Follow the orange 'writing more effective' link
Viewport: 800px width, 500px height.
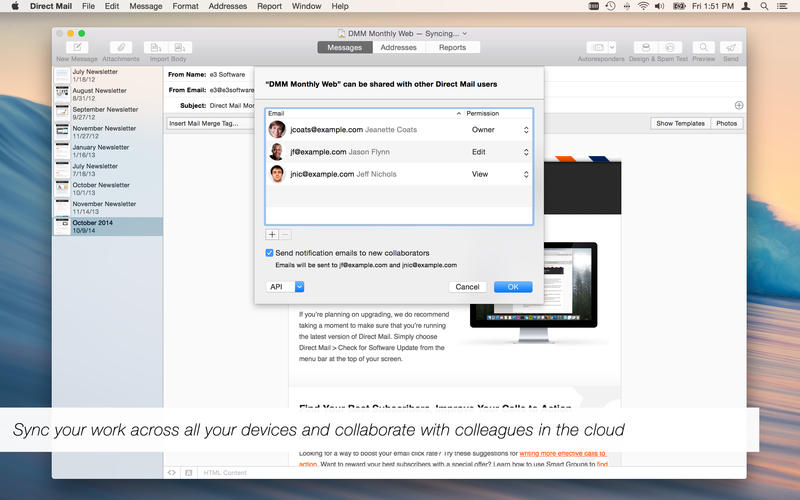(x=562, y=454)
